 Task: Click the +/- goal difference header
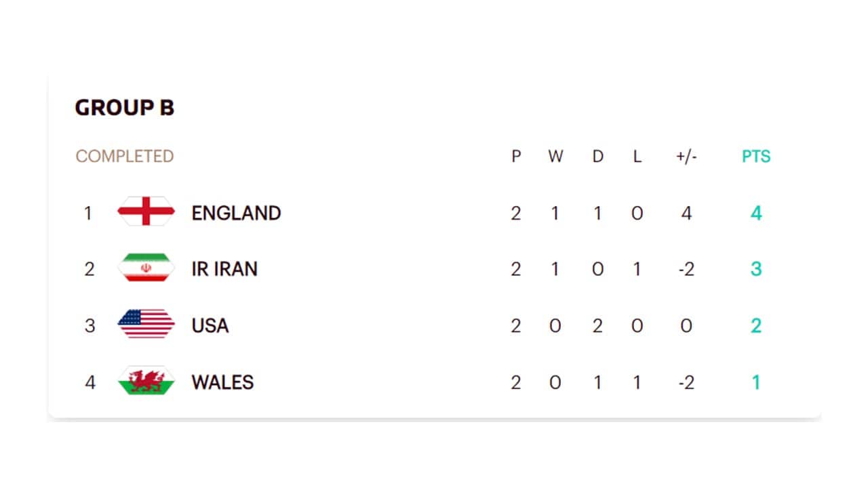[686, 157]
